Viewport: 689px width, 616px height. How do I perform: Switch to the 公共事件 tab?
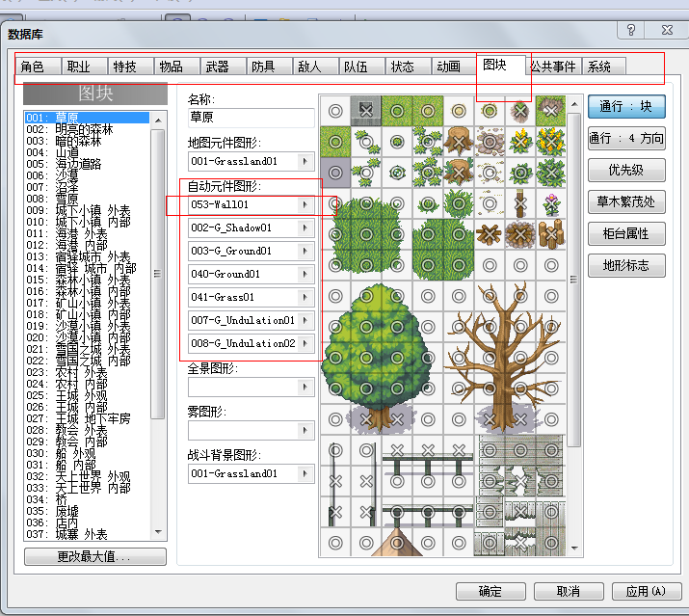[x=554, y=67]
